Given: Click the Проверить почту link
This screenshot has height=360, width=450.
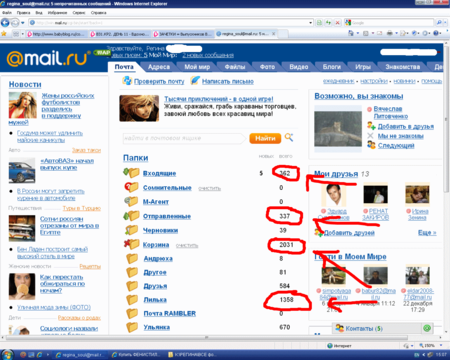Looking at the screenshot, I should (x=159, y=81).
